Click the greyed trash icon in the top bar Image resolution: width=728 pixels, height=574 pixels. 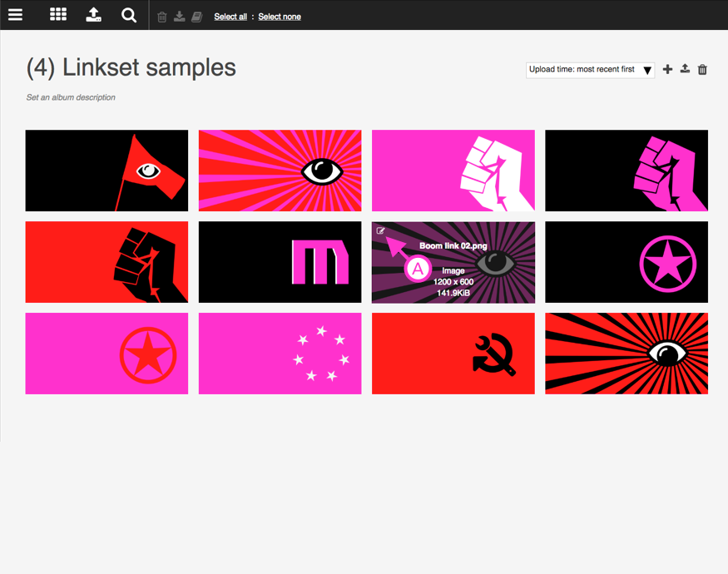[x=162, y=17]
